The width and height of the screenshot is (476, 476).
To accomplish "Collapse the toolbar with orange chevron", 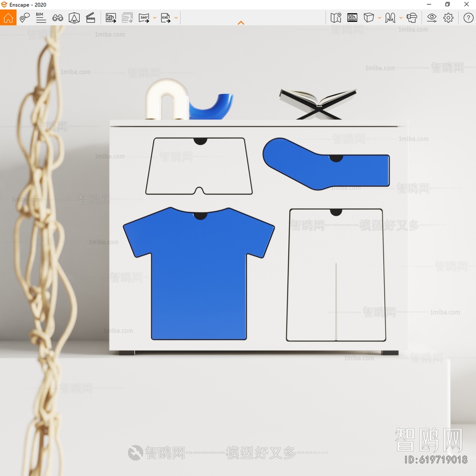I will coord(241,23).
